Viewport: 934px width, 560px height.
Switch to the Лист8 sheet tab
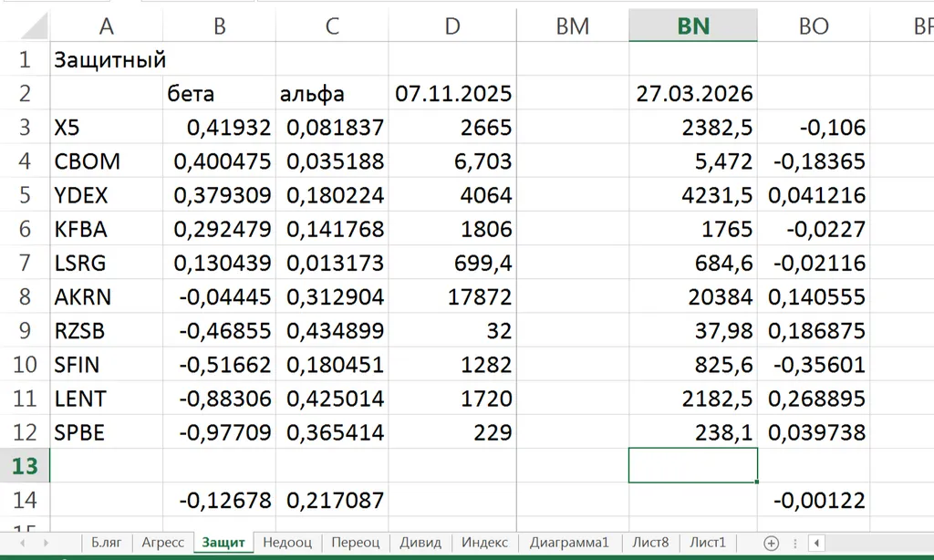650,543
